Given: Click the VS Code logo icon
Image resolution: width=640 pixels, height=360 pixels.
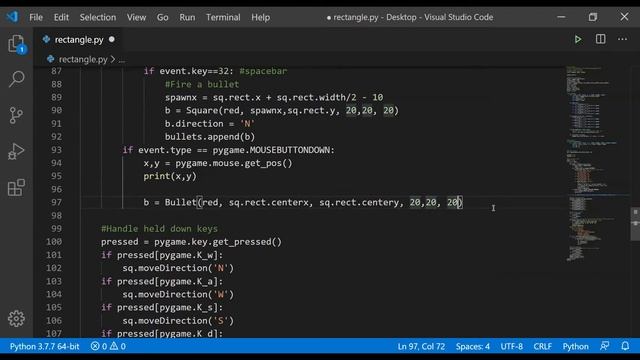Looking at the screenshot, I should tap(12, 17).
